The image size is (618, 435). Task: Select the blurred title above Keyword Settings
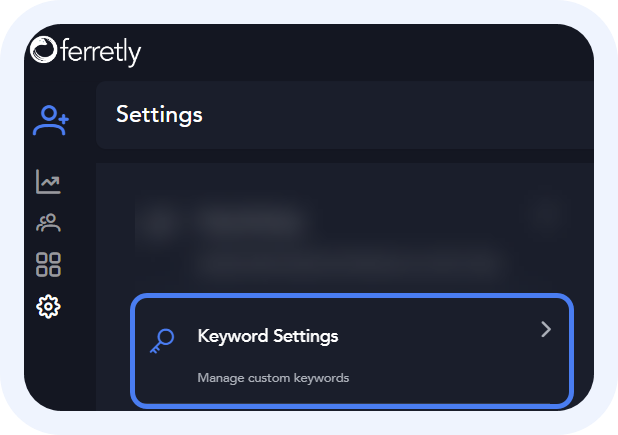250,218
